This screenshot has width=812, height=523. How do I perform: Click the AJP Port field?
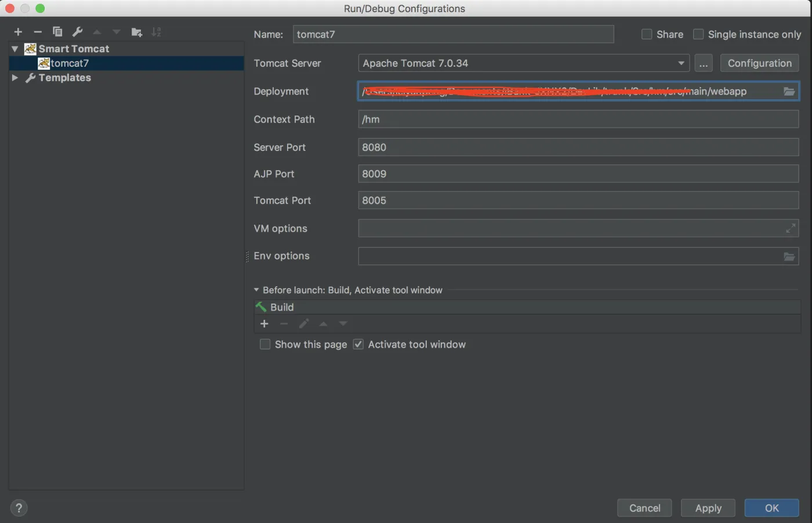578,174
